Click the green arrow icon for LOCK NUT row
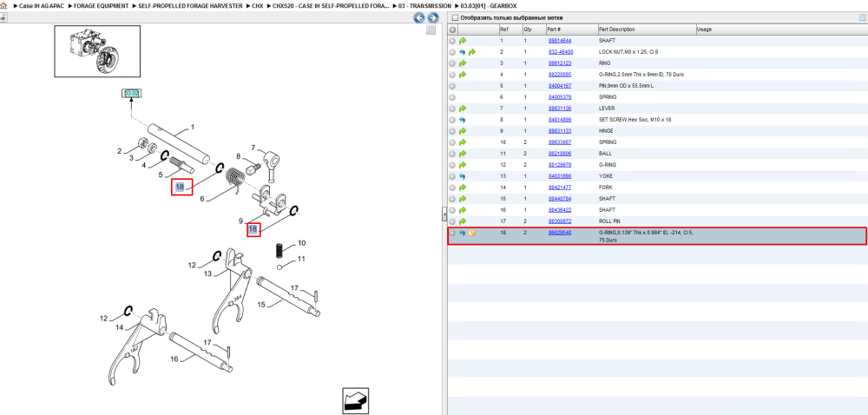Screen dimensions: 868x415 coord(471,52)
